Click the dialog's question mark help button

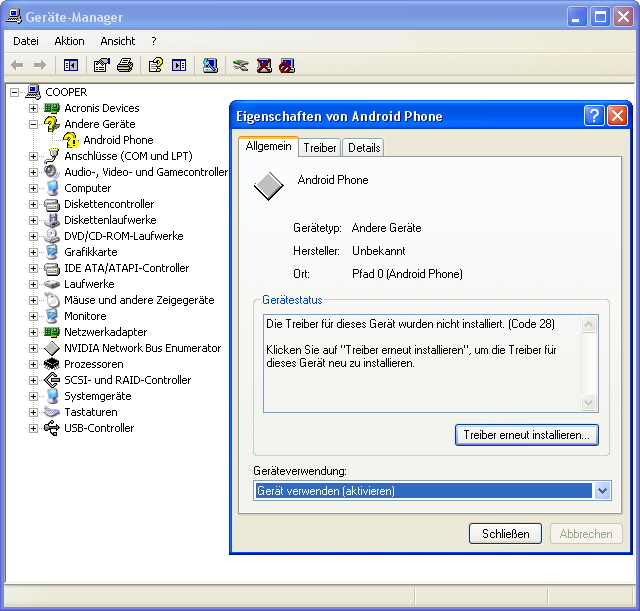click(594, 115)
